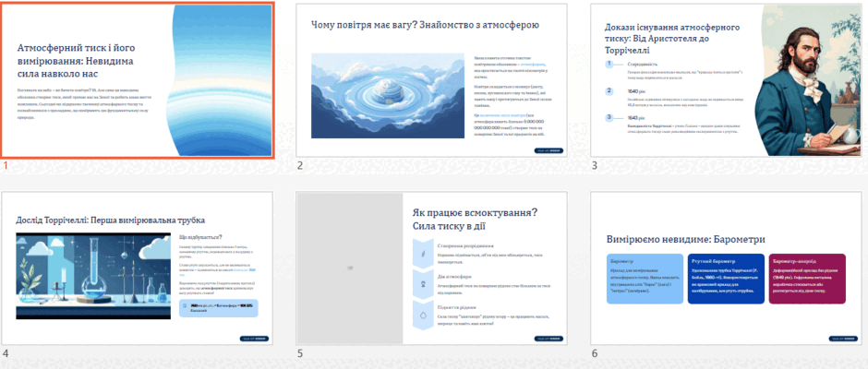
Task: Click the numbered circle 3 next to '1643 рік'
Action: coord(609,117)
